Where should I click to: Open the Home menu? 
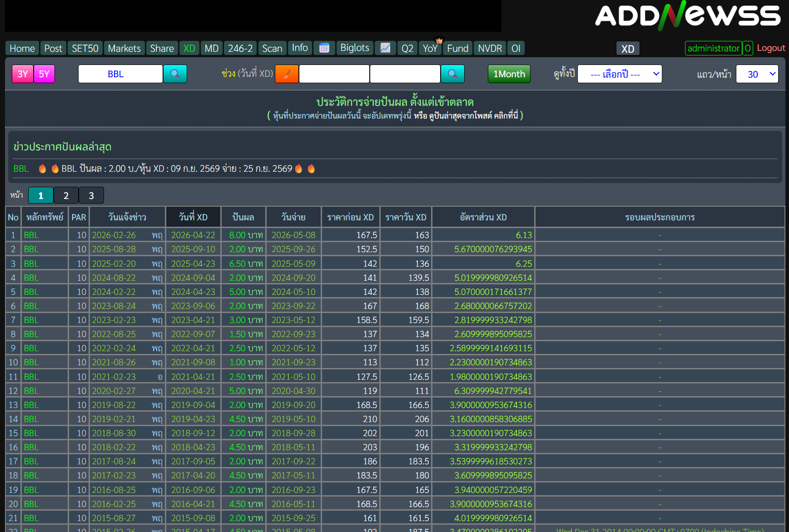pyautogui.click(x=22, y=48)
